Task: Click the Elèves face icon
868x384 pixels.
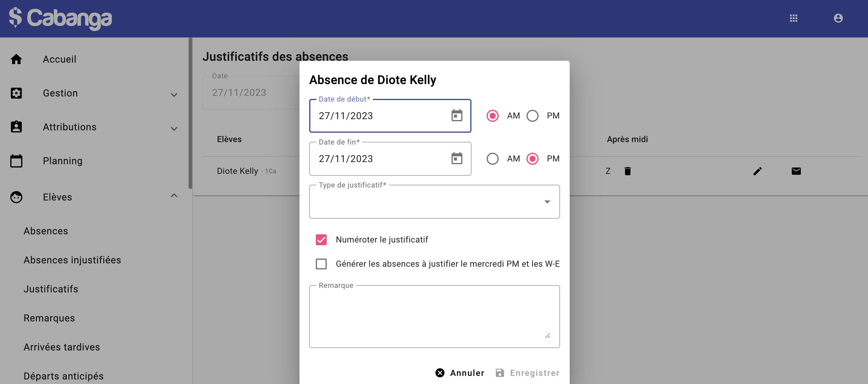Action: coord(16,197)
